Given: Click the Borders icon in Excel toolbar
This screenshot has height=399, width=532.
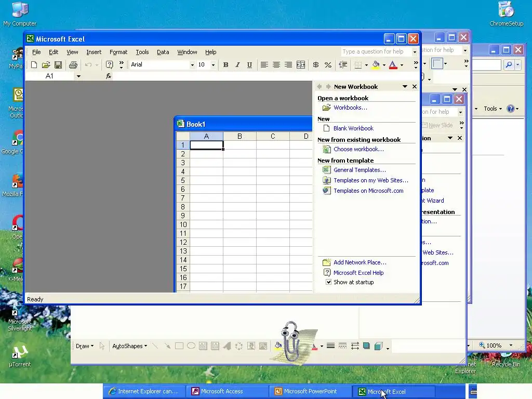Looking at the screenshot, I should coord(358,65).
